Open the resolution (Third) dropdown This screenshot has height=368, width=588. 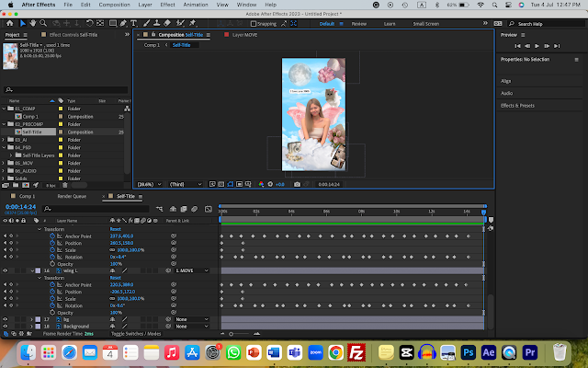point(186,184)
